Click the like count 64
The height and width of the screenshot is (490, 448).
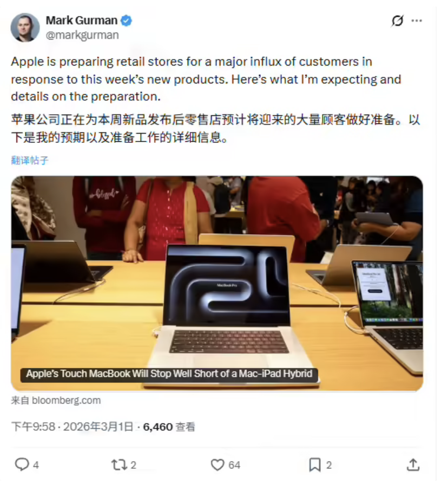[234, 465]
